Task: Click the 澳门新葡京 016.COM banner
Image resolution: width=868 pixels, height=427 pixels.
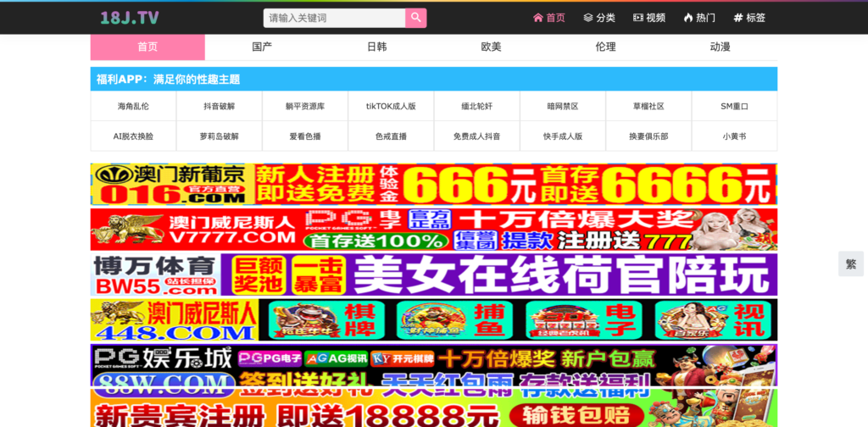Action: (x=434, y=184)
